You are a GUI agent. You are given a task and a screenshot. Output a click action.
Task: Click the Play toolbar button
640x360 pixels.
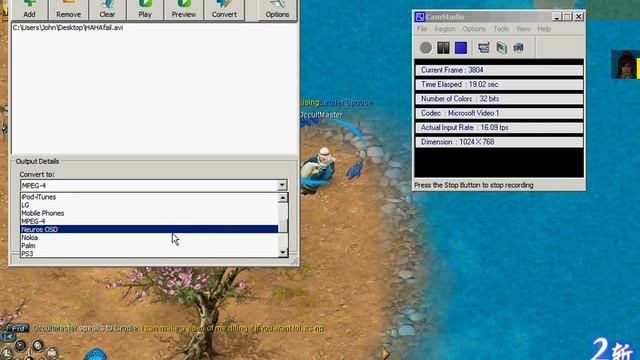(x=145, y=9)
